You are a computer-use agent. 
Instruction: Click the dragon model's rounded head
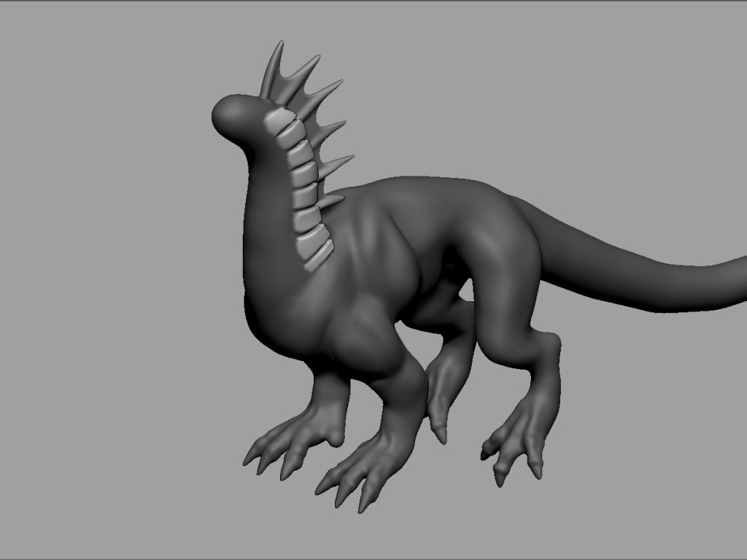pyautogui.click(x=233, y=115)
